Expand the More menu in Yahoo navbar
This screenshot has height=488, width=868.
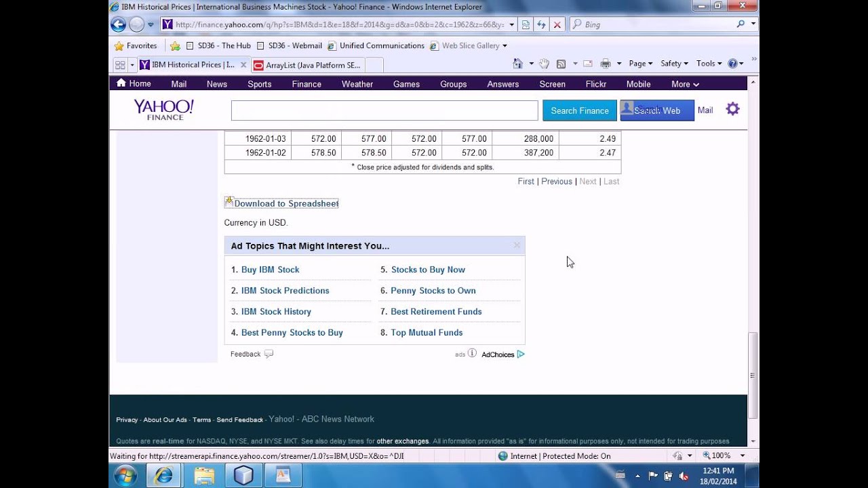tap(685, 84)
